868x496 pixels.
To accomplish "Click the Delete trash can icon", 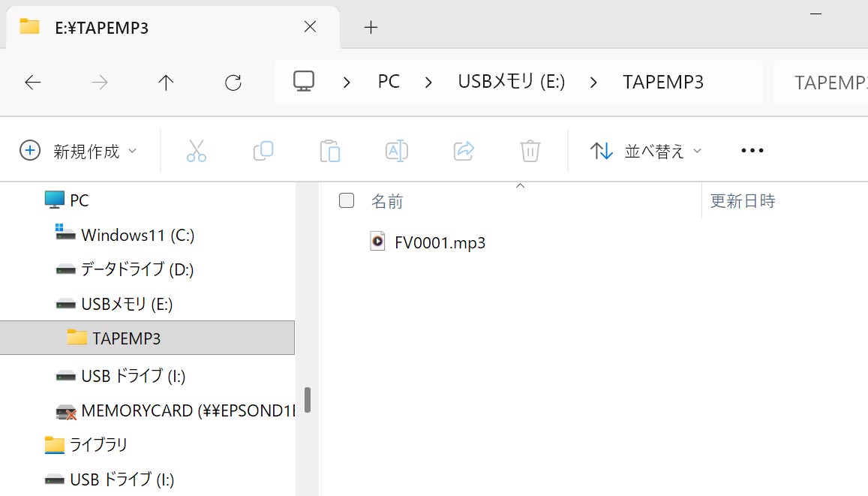I will pos(530,151).
